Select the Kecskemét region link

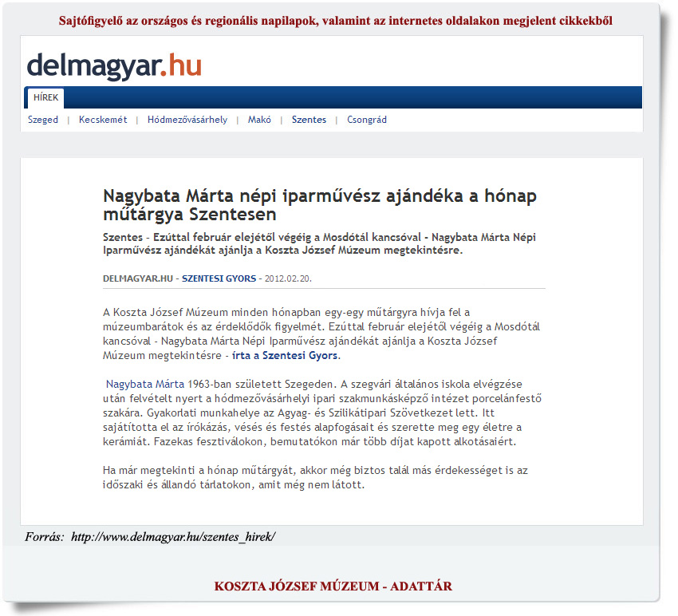[103, 120]
